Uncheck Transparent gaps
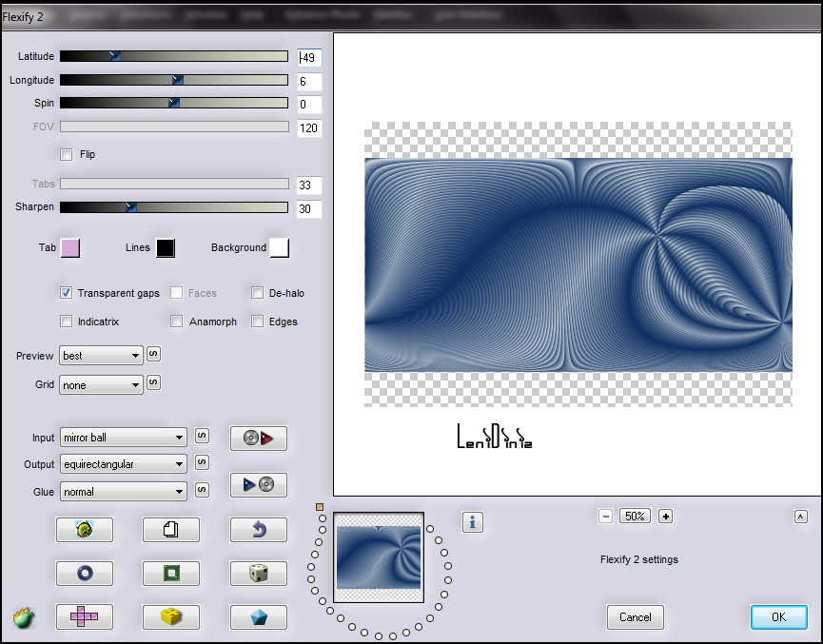This screenshot has width=823, height=644. point(67,293)
